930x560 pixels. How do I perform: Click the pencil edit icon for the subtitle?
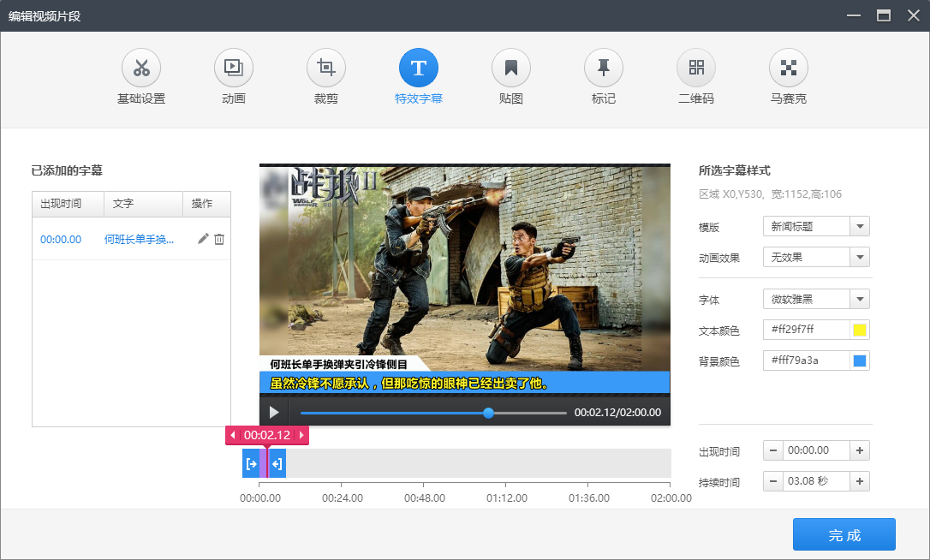click(203, 239)
